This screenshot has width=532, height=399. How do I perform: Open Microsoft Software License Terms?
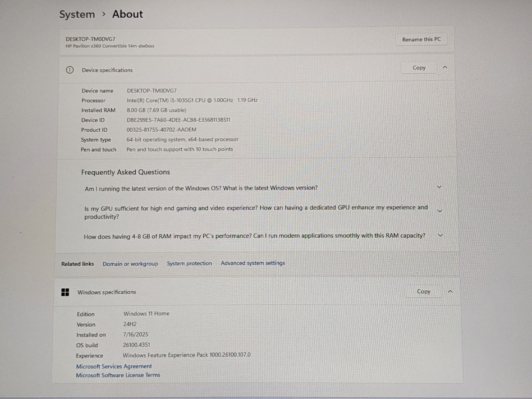click(x=118, y=375)
